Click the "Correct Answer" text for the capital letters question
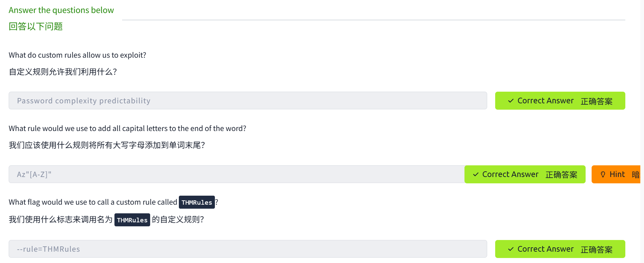The width and height of the screenshot is (644, 263). 510,174
